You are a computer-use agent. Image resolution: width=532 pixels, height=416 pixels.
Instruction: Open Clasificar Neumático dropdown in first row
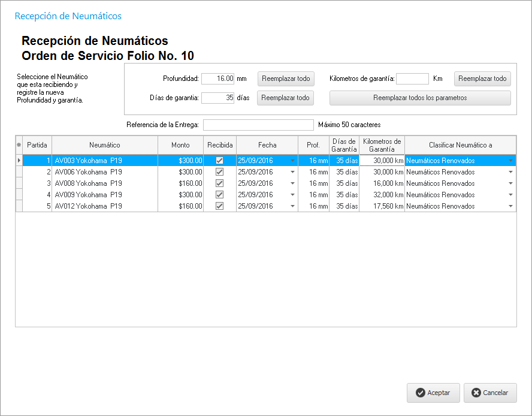coord(510,161)
